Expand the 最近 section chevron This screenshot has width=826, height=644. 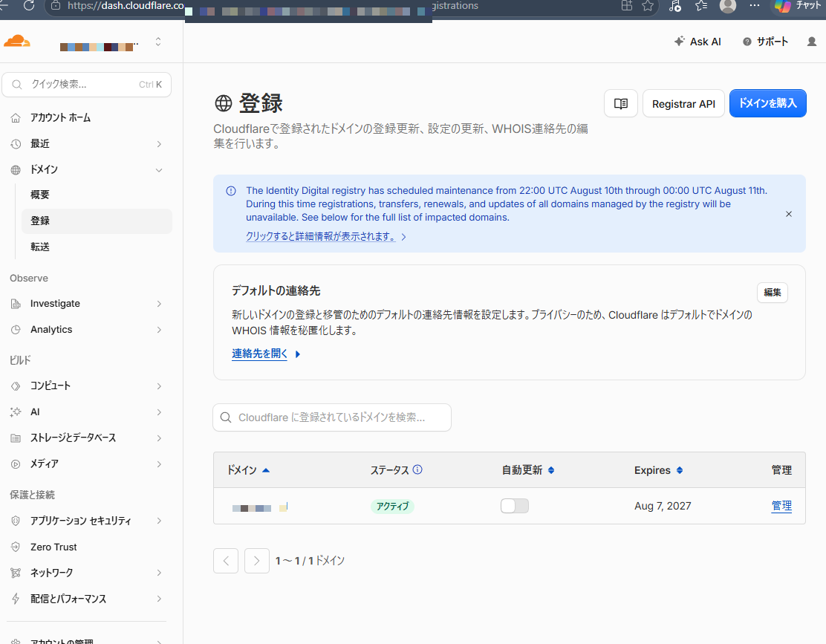158,144
